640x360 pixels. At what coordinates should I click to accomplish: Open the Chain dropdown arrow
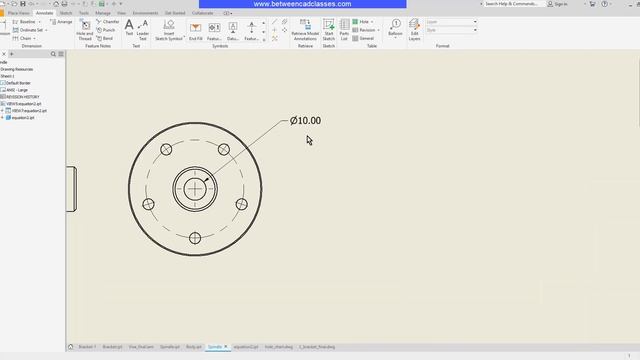34,38
